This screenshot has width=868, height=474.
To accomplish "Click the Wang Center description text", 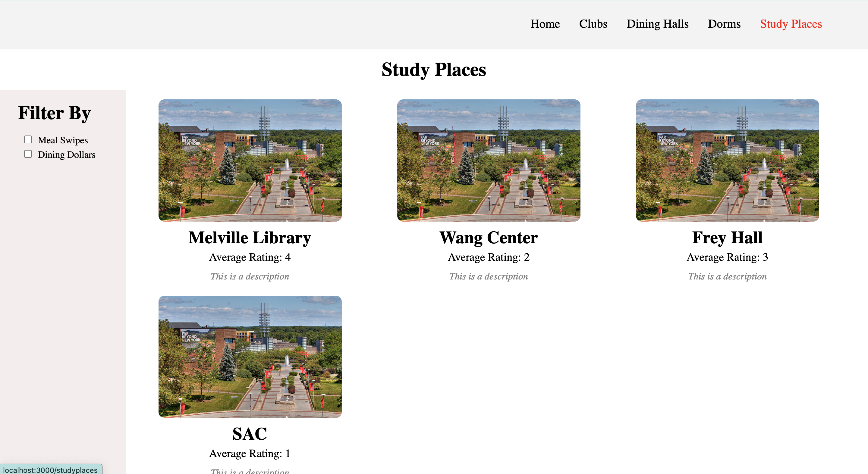I will (488, 276).
